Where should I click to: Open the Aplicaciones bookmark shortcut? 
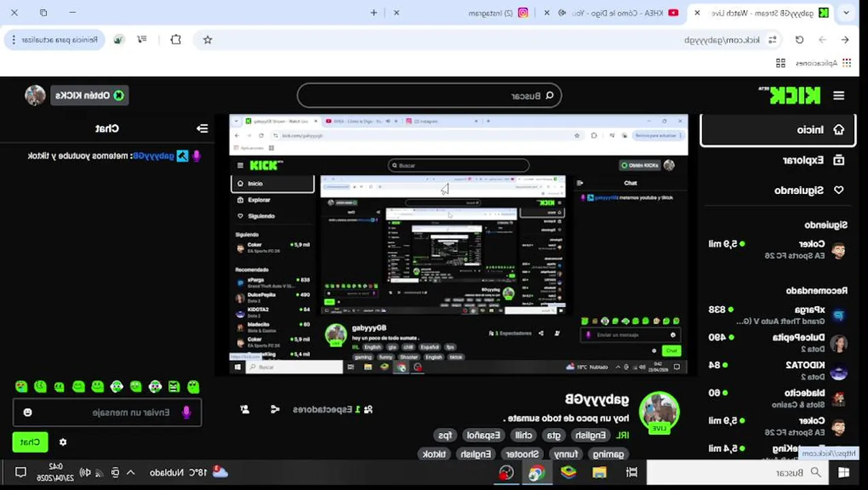pyautogui.click(x=823, y=63)
